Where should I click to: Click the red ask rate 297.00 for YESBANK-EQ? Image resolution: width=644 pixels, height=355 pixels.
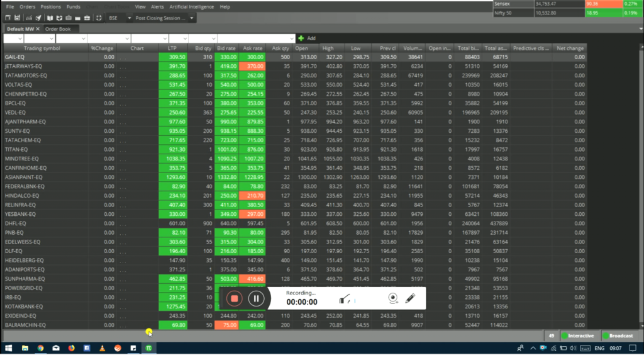(x=252, y=214)
